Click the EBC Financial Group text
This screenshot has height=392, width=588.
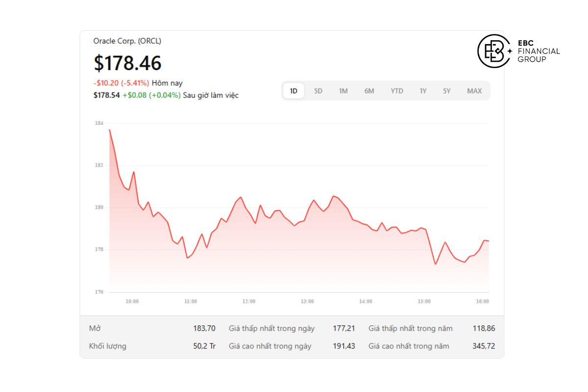coord(539,51)
